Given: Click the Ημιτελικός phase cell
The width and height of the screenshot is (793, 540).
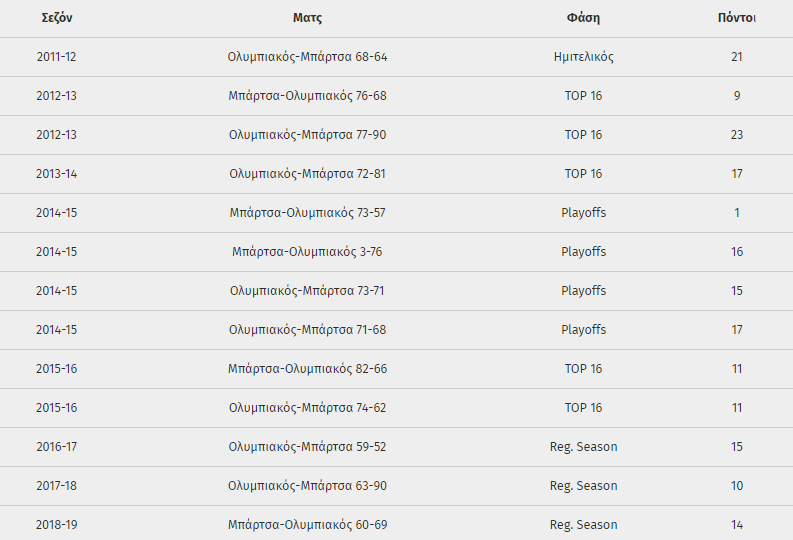Looking at the screenshot, I should 583,57.
